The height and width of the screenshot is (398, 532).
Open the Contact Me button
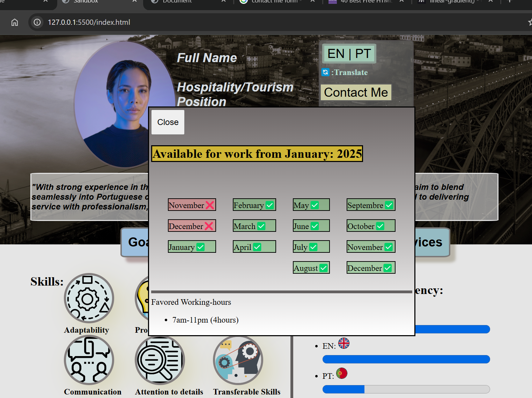356,93
